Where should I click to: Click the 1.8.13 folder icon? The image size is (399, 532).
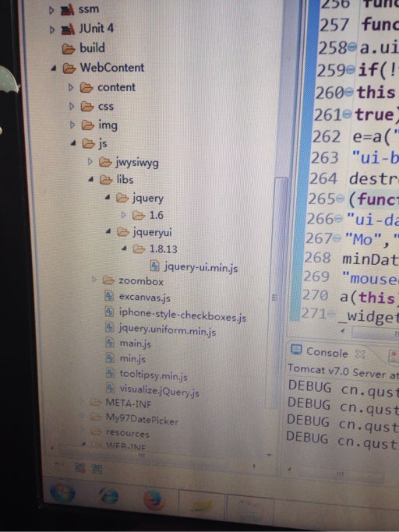(x=139, y=249)
